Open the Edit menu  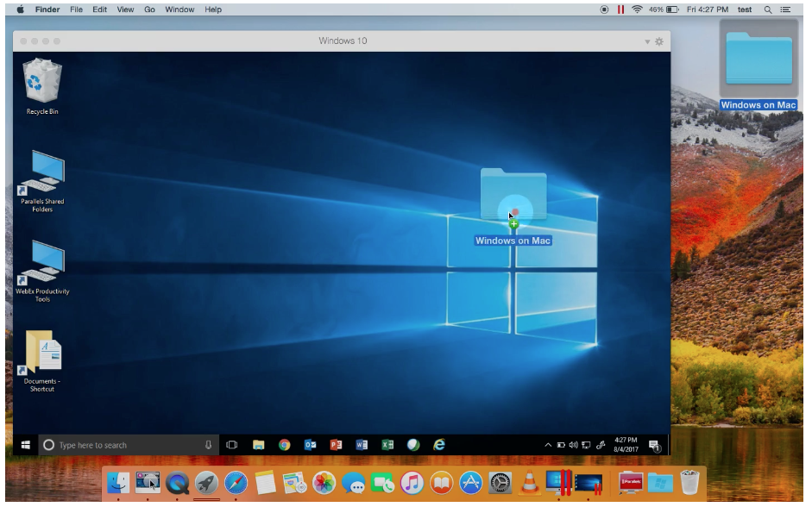tap(99, 9)
